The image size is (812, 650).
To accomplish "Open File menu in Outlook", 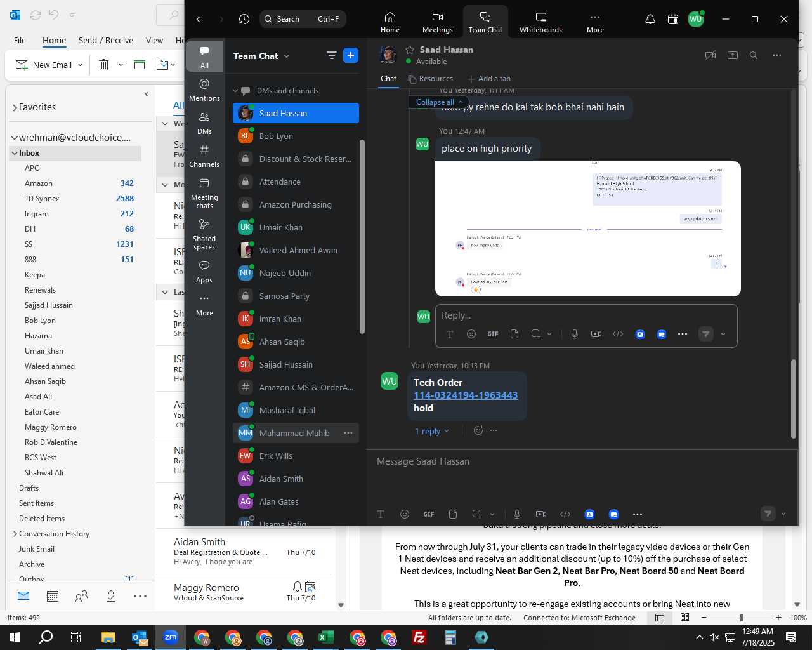I will click(x=20, y=40).
